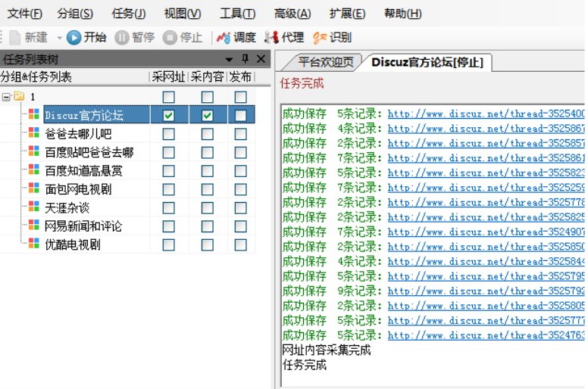Check 采网址 for 天涯杂谈

pyautogui.click(x=168, y=208)
